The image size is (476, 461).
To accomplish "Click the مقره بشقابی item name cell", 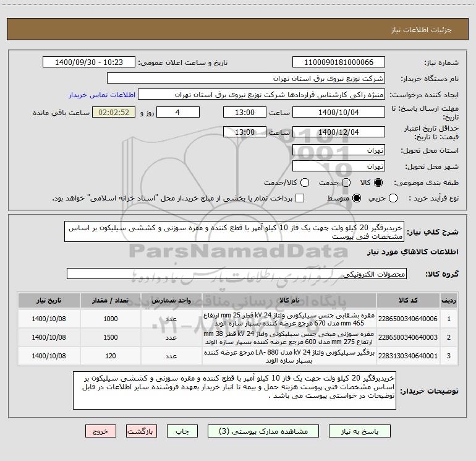I will click(x=289, y=319).
